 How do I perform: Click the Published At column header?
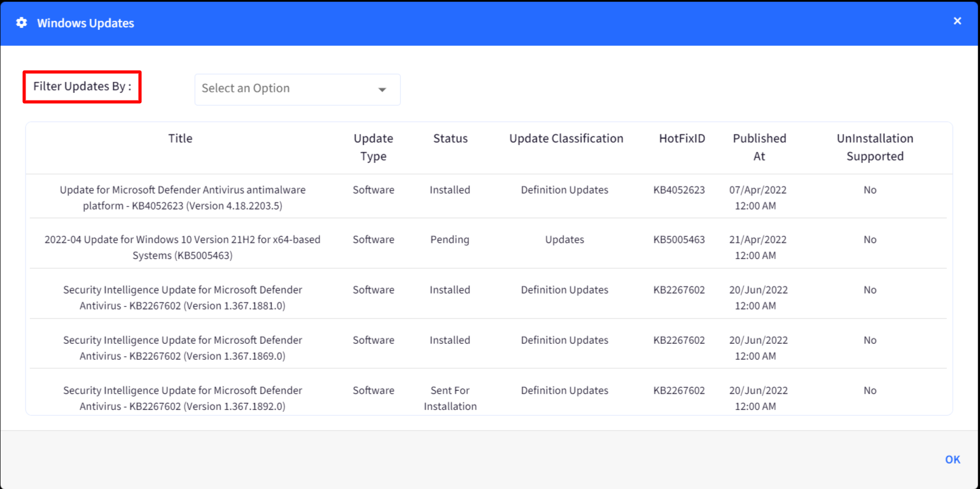coord(759,147)
